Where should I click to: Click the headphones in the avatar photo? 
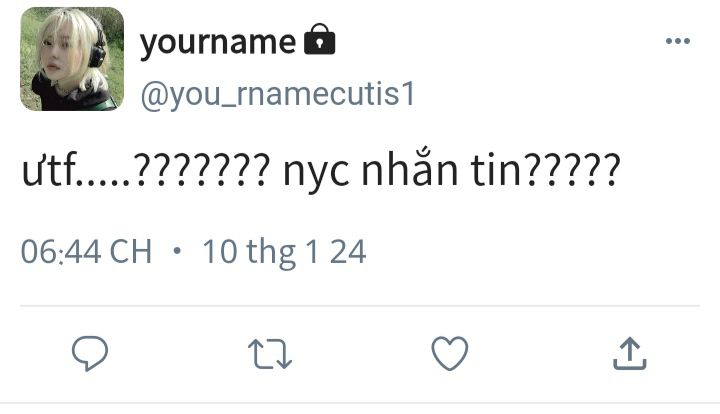click(98, 46)
